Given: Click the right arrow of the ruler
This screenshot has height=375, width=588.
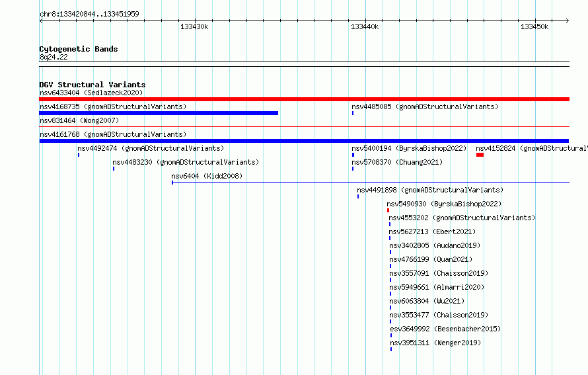Looking at the screenshot, I should click(x=568, y=21).
